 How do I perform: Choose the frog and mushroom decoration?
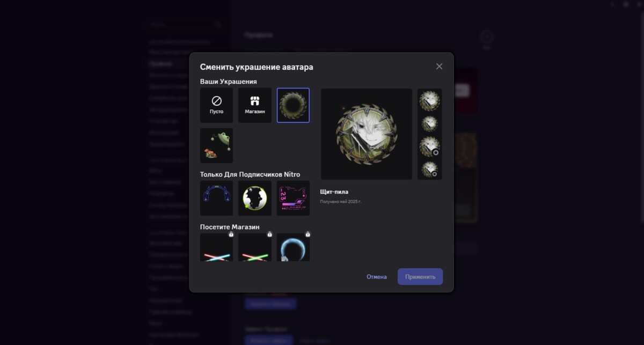(217, 145)
